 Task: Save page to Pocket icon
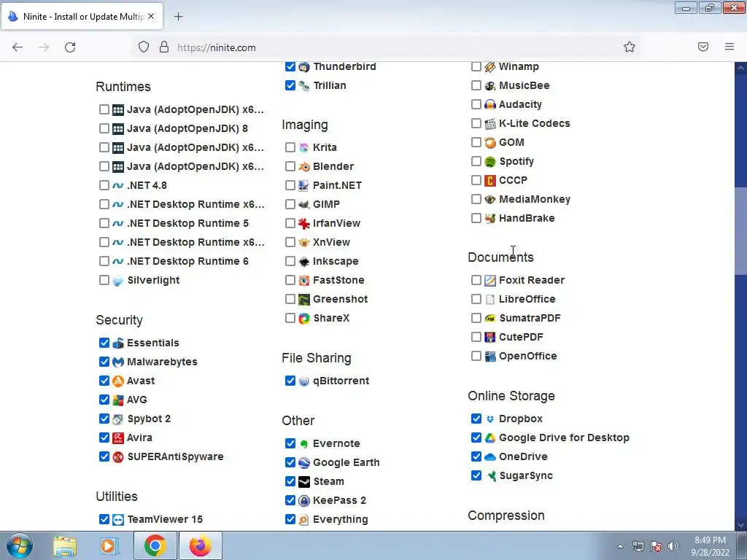click(x=703, y=47)
